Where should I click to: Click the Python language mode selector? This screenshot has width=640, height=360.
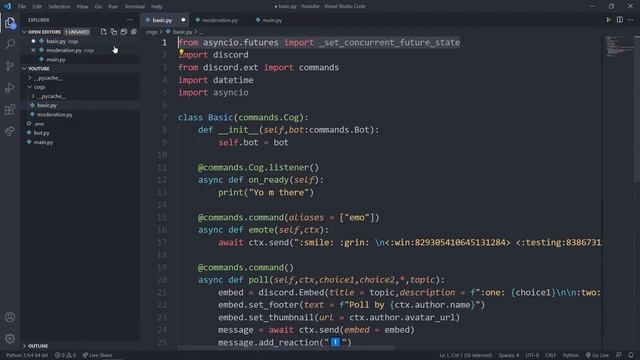571,355
